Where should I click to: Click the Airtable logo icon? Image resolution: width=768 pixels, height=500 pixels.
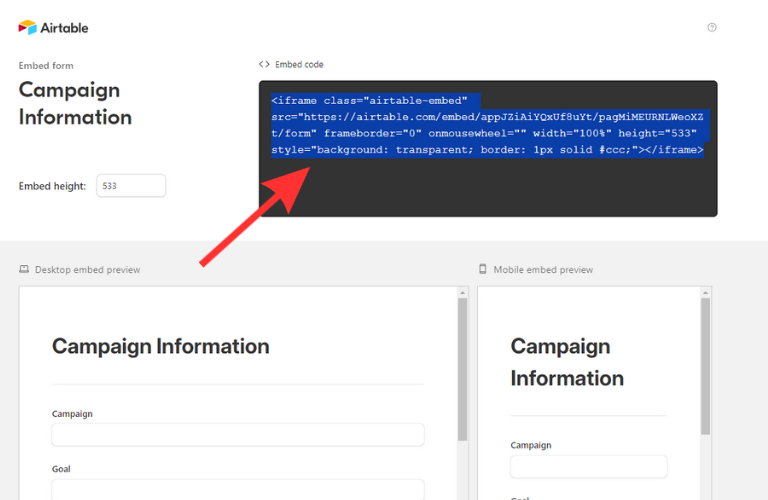coord(27,27)
